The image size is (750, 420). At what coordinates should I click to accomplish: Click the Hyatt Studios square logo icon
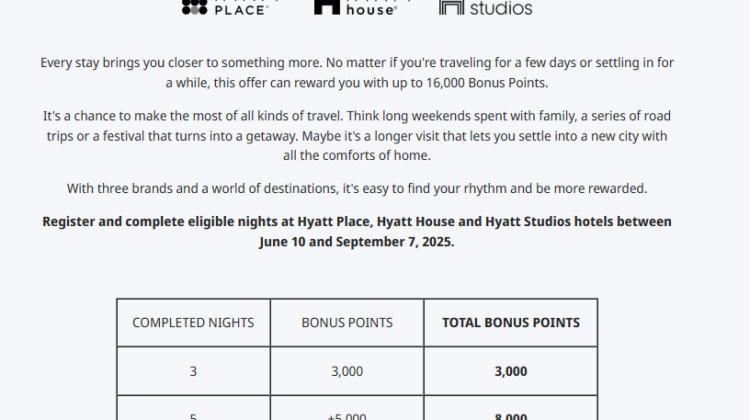point(452,7)
